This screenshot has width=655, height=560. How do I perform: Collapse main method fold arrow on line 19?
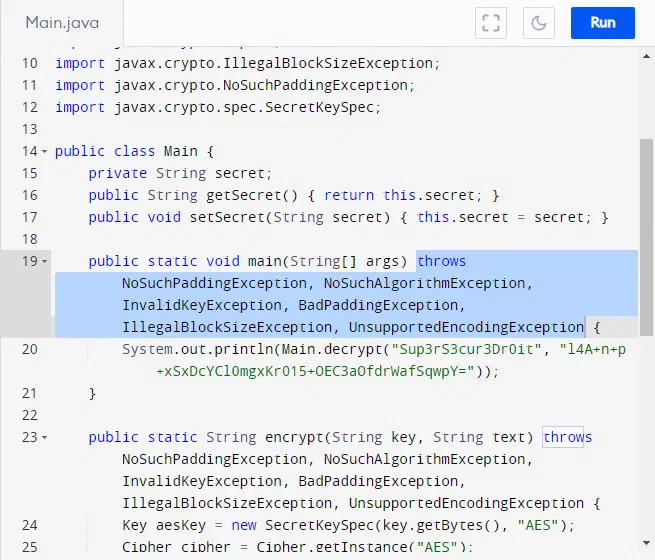click(x=45, y=261)
